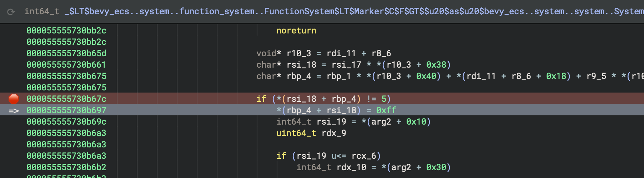Click rsi_19 in the int64_t rsi_19 declaration

pyautogui.click(x=331, y=122)
